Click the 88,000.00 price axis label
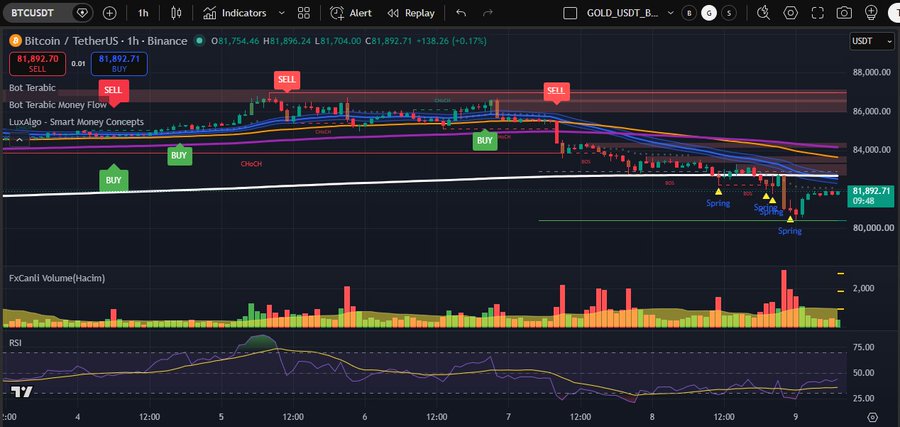900x427 pixels. coord(871,72)
